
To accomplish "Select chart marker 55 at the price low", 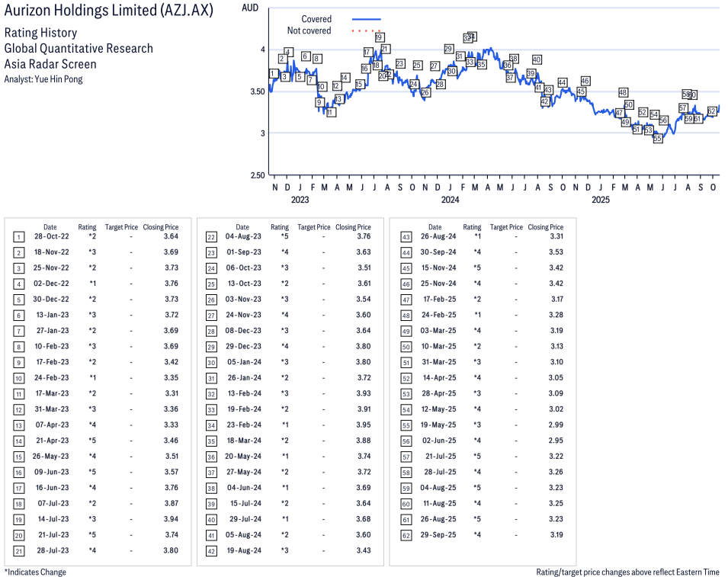I will coord(657,139).
